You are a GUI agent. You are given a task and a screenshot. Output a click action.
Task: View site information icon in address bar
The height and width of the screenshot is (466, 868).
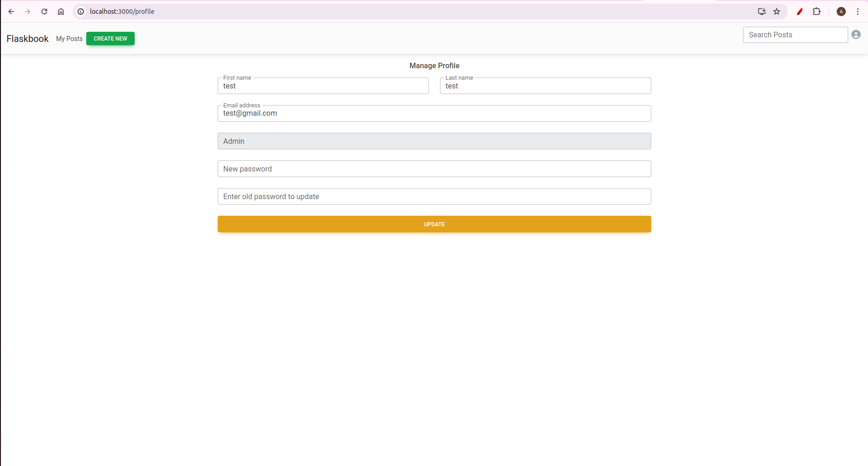[81, 12]
